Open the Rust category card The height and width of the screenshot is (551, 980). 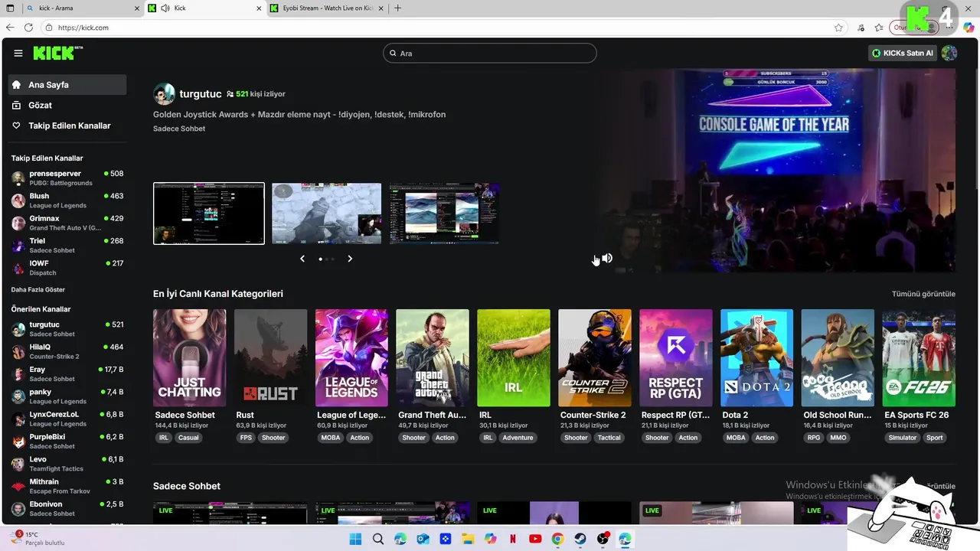click(270, 357)
